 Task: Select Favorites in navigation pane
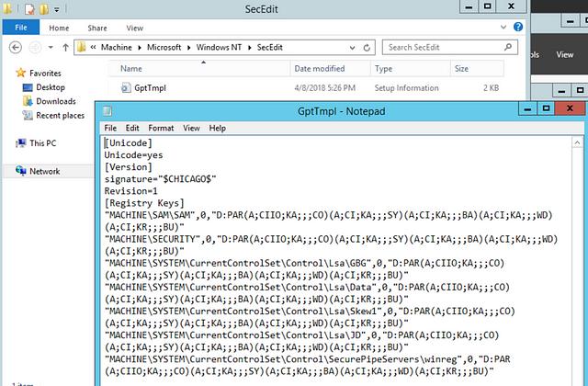[x=45, y=74]
